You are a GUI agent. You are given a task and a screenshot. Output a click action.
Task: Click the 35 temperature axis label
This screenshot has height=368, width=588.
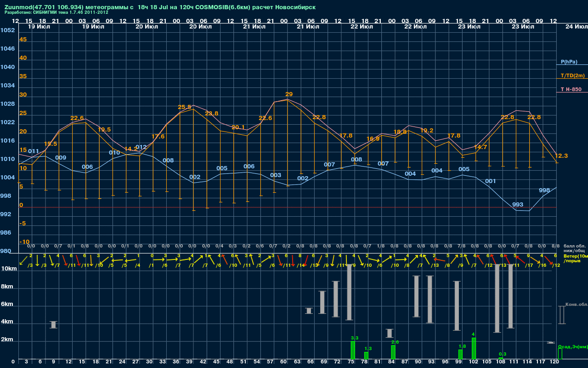click(23, 76)
